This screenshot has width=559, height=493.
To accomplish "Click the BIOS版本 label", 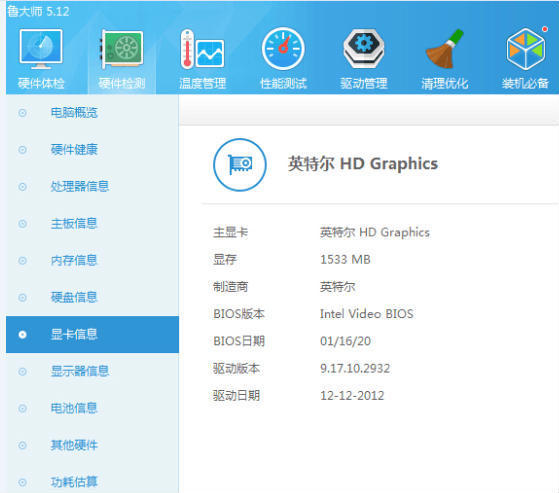I will [x=239, y=314].
